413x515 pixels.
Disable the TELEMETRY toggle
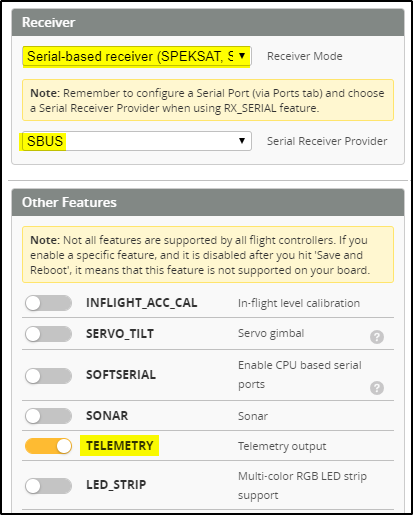tap(48, 446)
